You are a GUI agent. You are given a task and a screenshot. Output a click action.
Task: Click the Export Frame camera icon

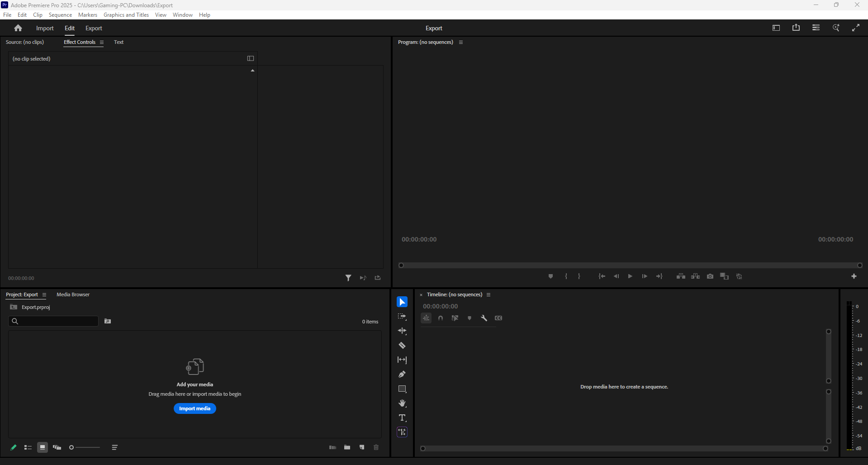click(x=710, y=276)
